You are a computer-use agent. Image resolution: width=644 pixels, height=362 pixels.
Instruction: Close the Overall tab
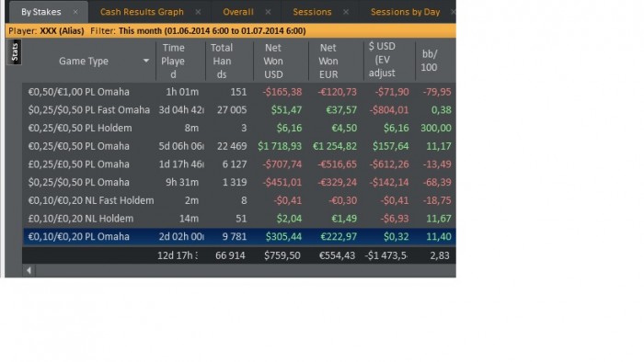pos(269,12)
